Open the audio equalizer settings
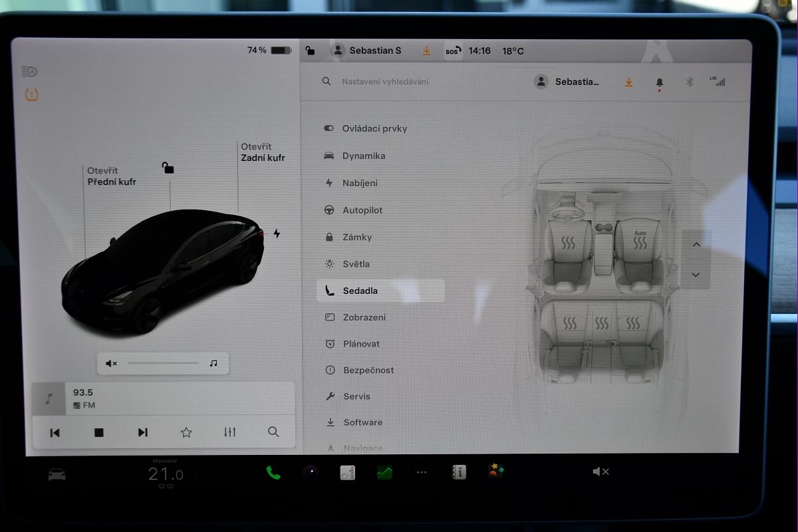Viewport: 798px width, 532px height. (x=230, y=432)
